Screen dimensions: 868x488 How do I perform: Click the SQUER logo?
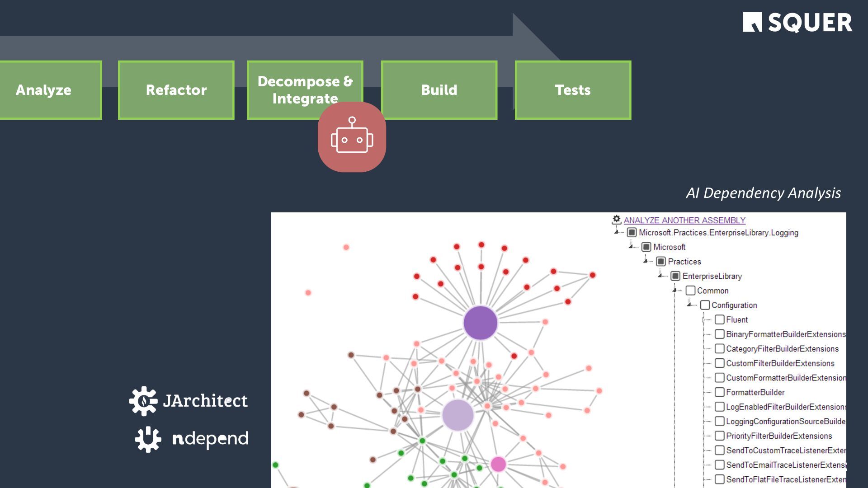pyautogui.click(x=797, y=22)
